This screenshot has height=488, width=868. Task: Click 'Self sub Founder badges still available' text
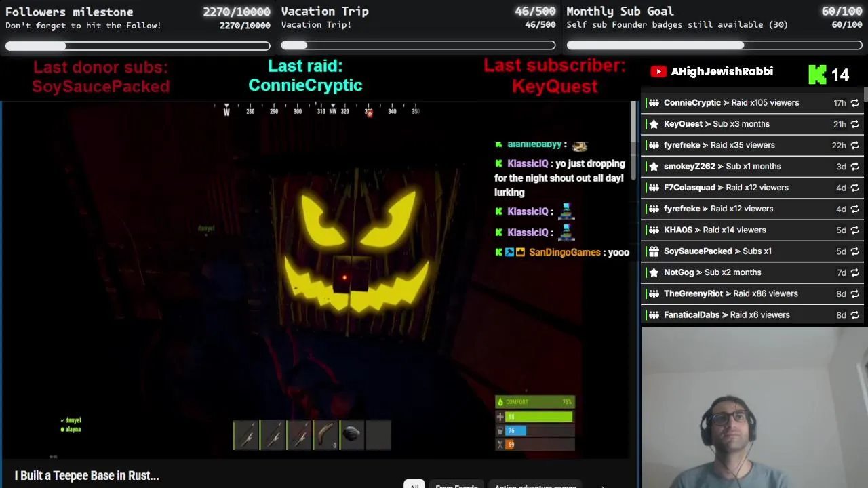click(677, 25)
